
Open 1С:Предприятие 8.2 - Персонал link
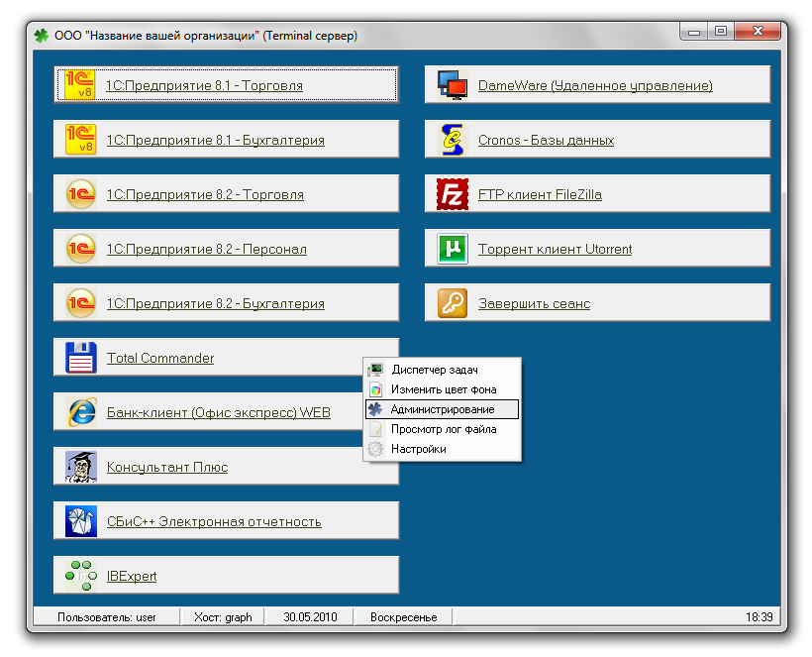(x=207, y=250)
